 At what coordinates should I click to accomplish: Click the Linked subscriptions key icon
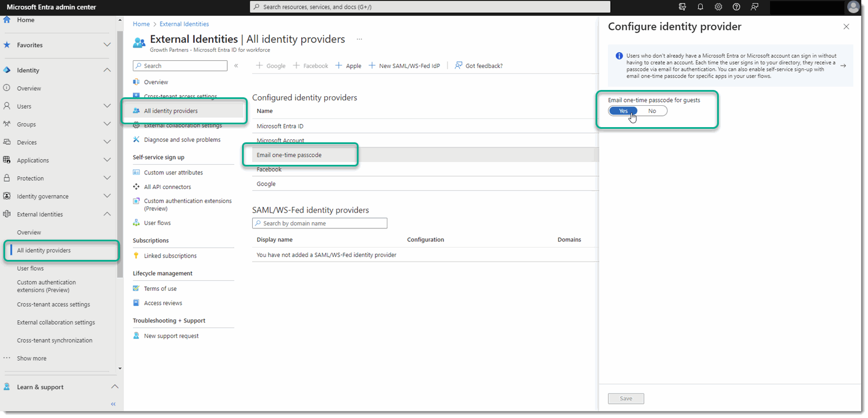click(x=136, y=255)
